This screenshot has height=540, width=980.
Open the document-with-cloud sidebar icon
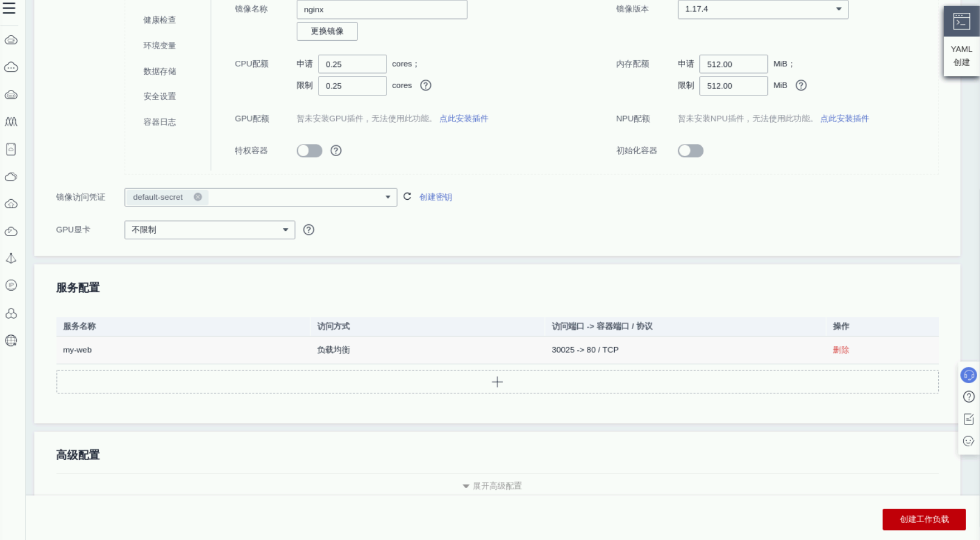pos(11,149)
